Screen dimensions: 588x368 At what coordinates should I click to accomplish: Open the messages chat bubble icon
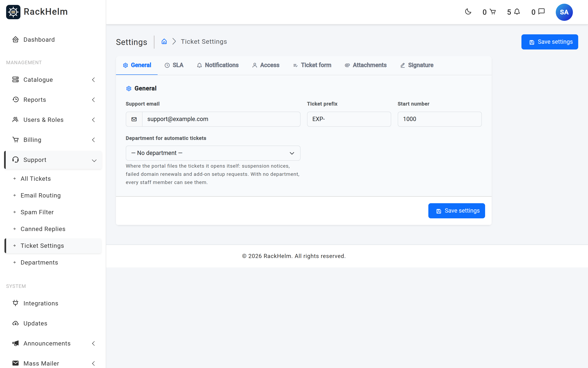pyautogui.click(x=542, y=11)
